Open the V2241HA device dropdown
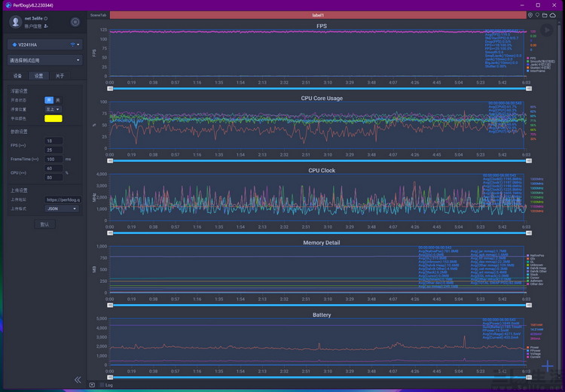565x392 pixels. tap(45, 44)
